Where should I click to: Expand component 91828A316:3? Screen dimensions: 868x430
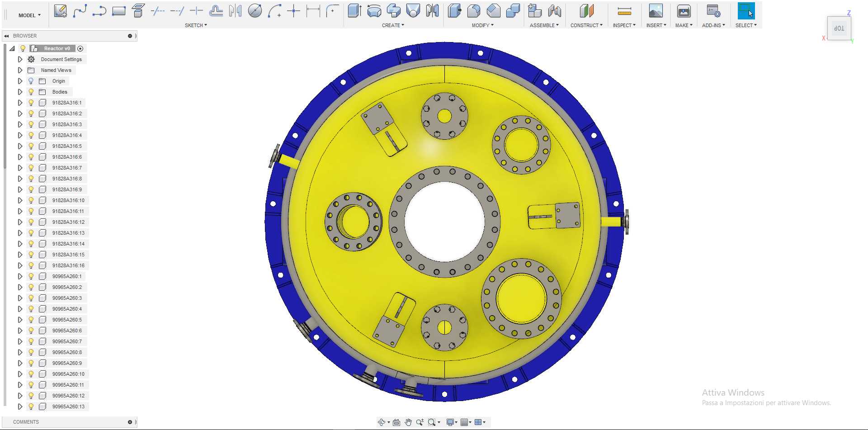tap(20, 124)
